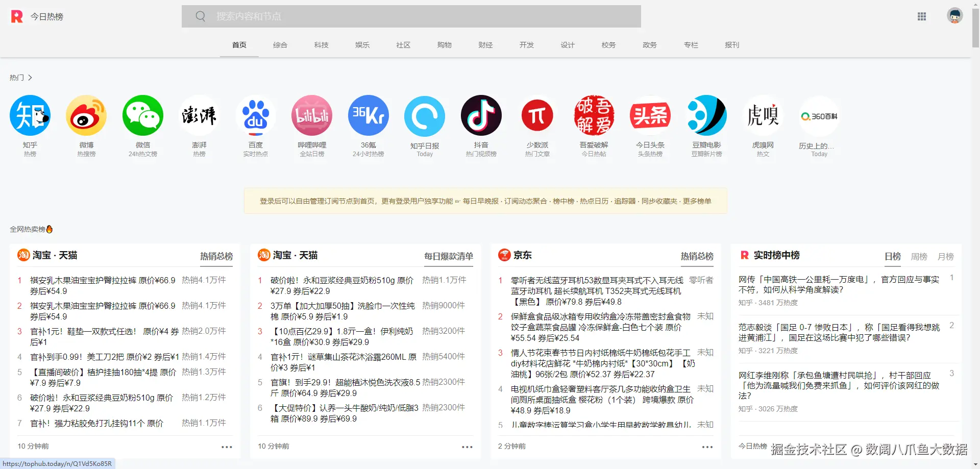
Task: Open the user avatar profile
Action: [x=955, y=16]
